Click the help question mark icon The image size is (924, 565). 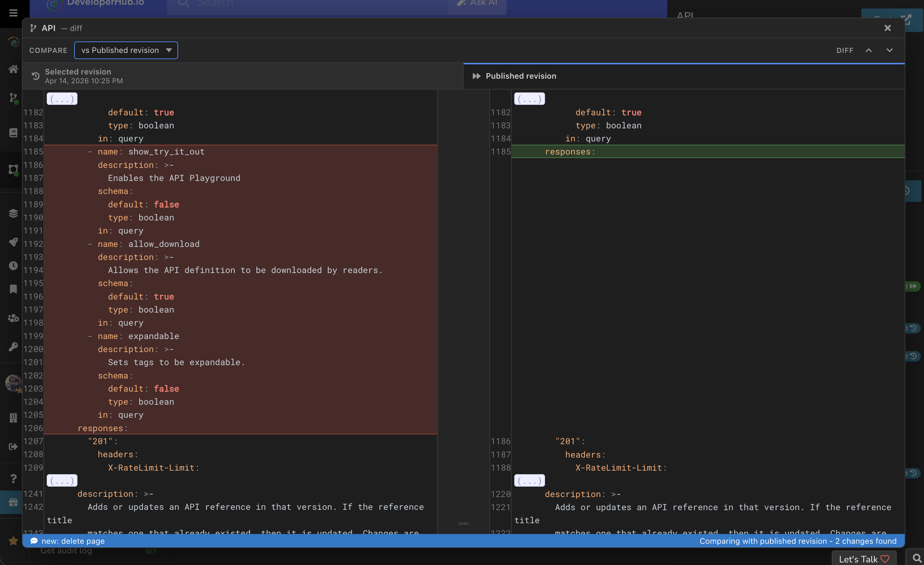click(x=13, y=479)
